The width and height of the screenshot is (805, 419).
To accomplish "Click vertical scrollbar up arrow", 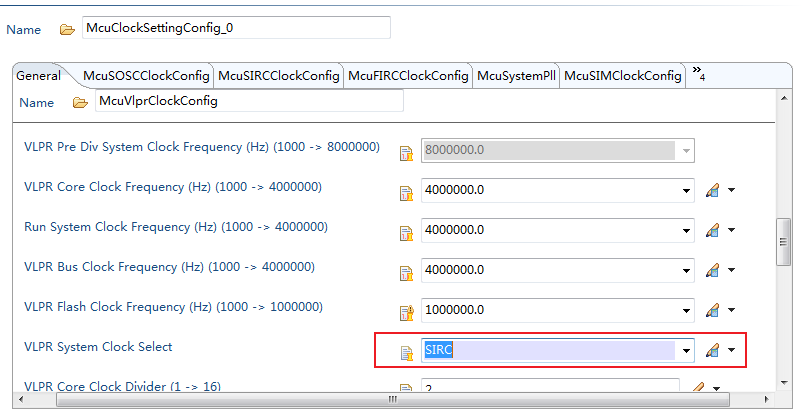I will pos(784,98).
